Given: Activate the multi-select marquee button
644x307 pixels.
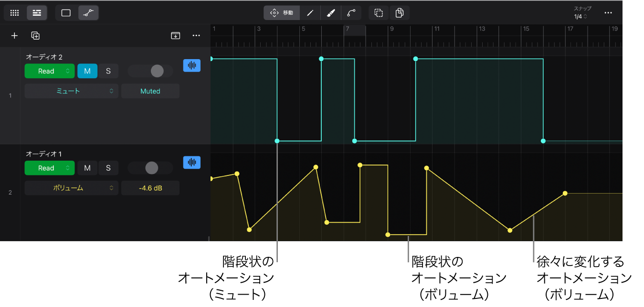Looking at the screenshot, I should (x=379, y=13).
